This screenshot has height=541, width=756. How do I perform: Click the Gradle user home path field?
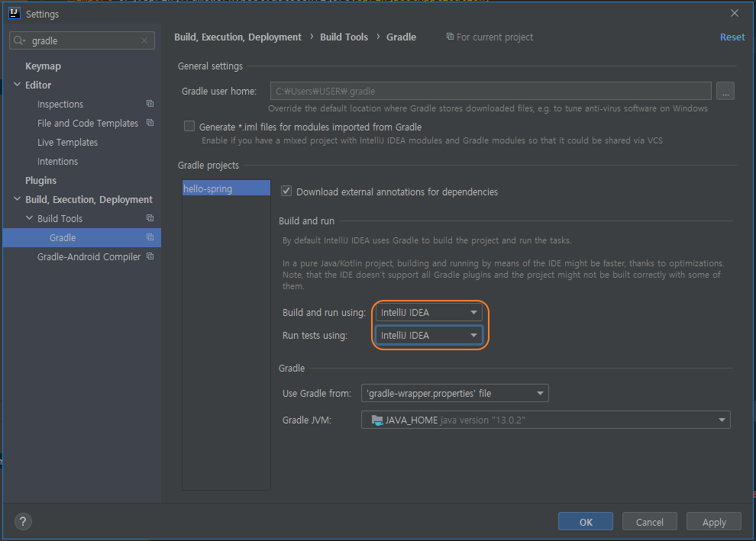pyautogui.click(x=490, y=91)
